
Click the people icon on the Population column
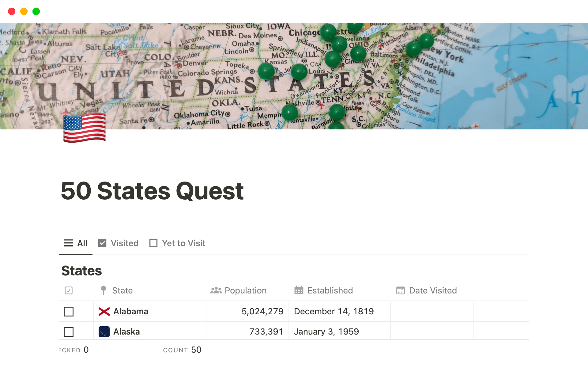[x=216, y=290]
